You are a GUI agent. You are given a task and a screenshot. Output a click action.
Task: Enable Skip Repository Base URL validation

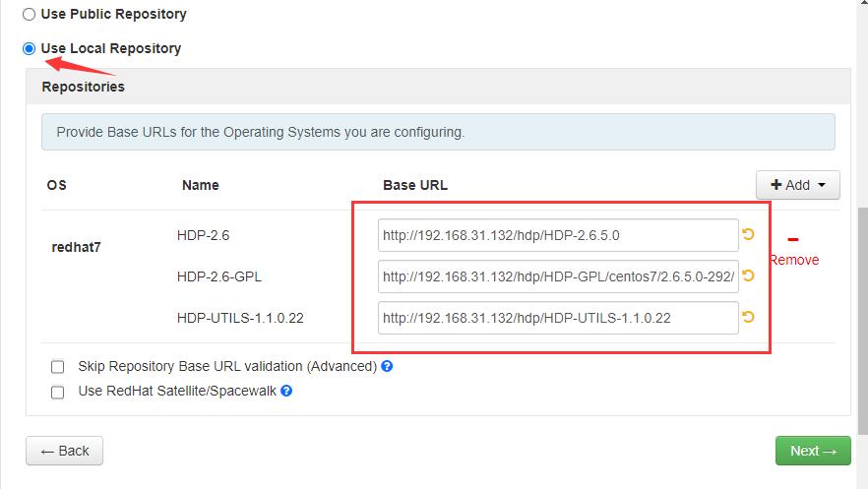[x=57, y=367]
